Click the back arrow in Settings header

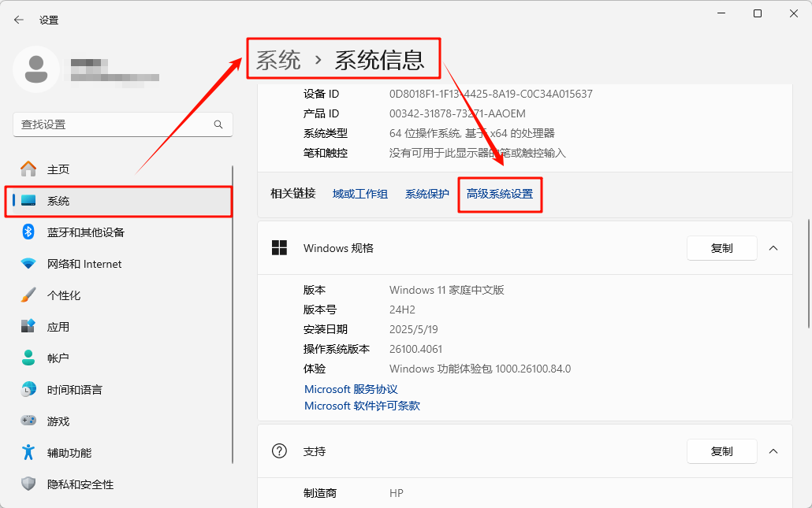19,20
